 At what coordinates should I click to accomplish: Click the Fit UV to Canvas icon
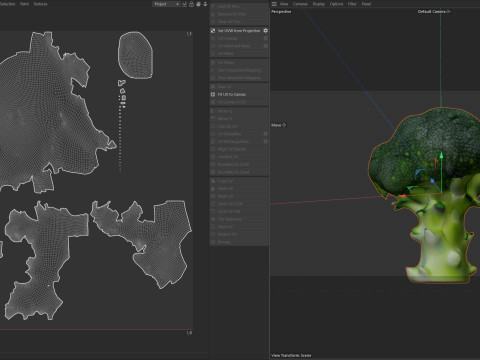(213, 94)
